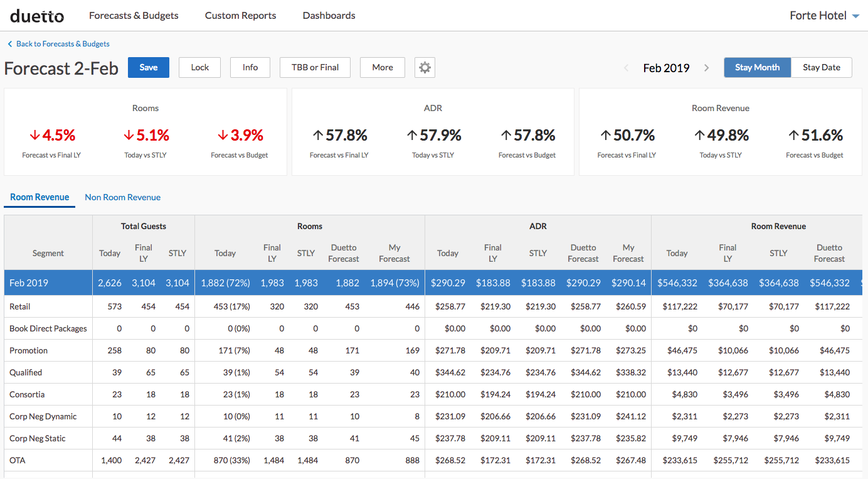Open Custom Reports menu

pos(240,16)
